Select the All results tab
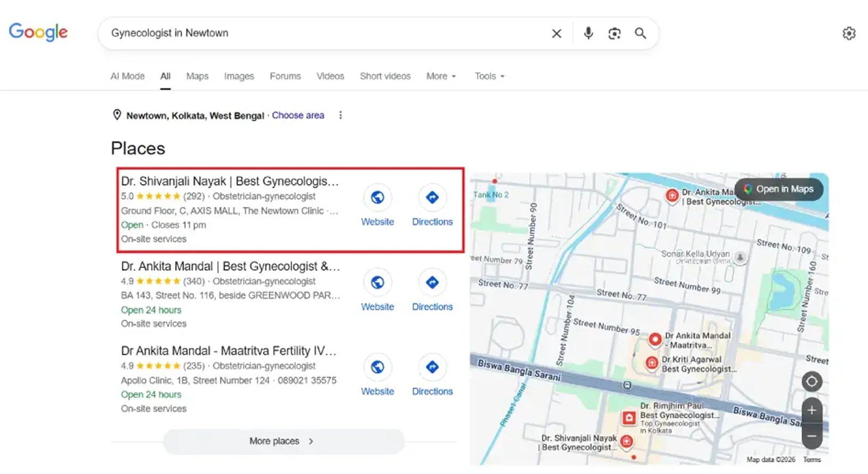This screenshot has height=474, width=868. tap(166, 76)
